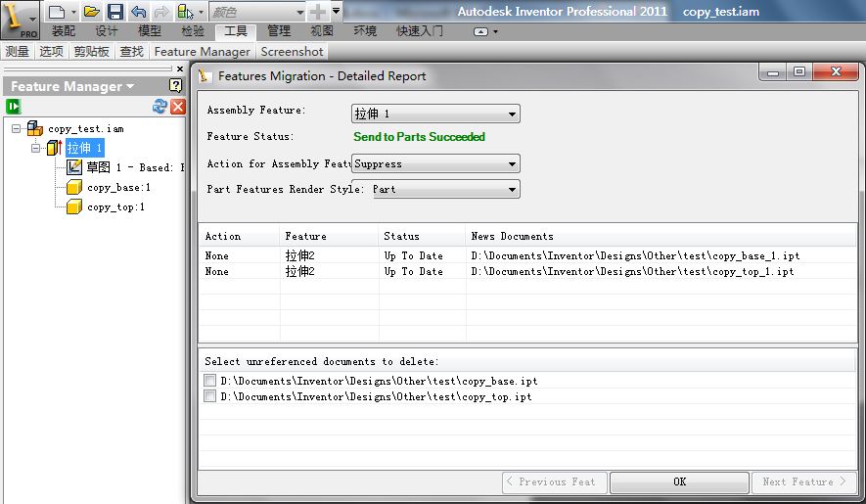Maximize the Features Migration dialog
Viewport: 866px width, 504px height.
pos(799,71)
